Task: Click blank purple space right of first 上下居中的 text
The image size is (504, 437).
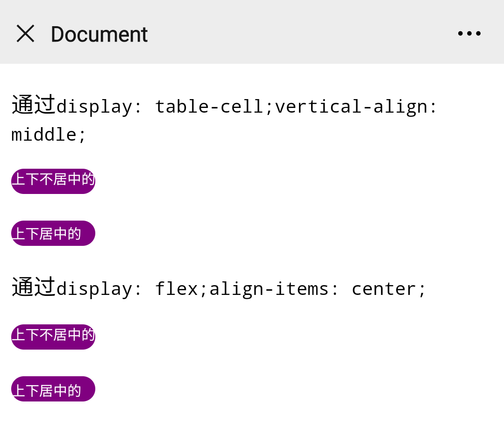Action: [87, 233]
